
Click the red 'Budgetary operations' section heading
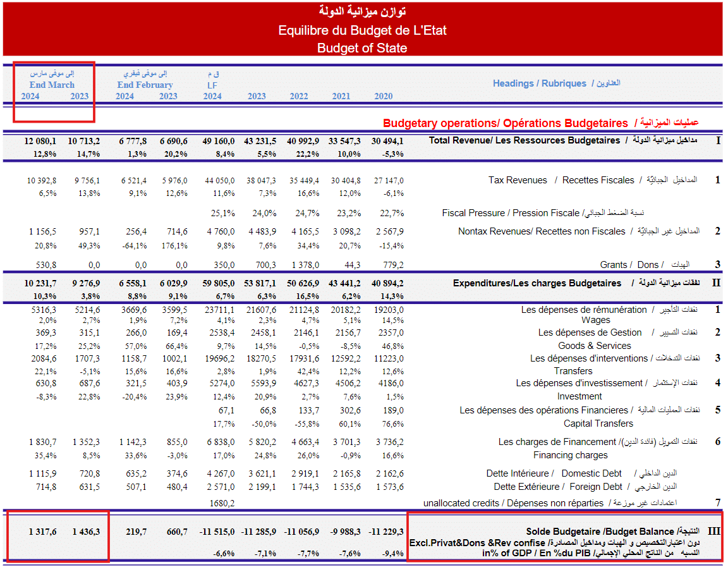[505, 123]
